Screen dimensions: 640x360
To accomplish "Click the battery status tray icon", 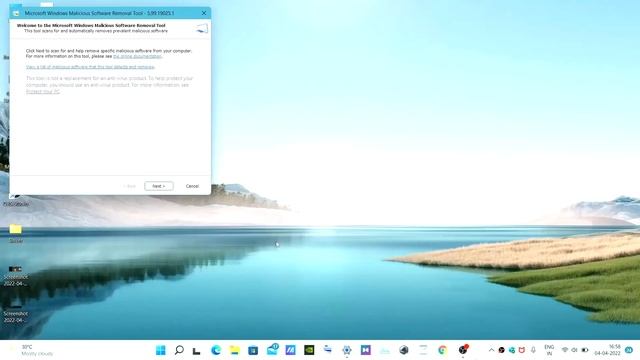I will [585, 350].
